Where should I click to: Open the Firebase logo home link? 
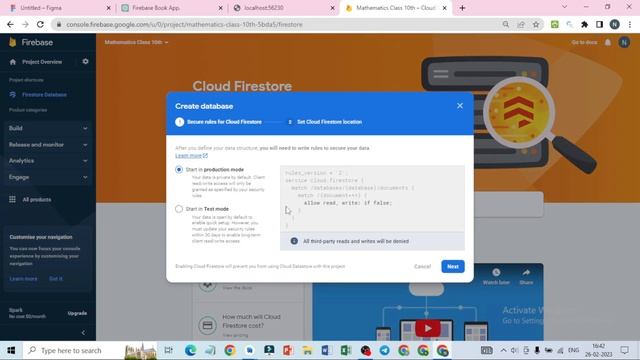(x=31, y=42)
